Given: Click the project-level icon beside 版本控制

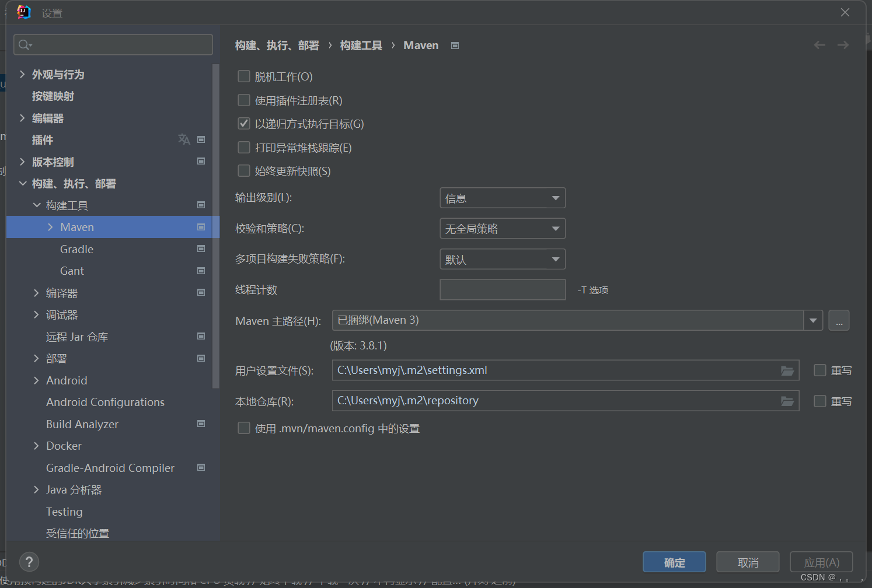Looking at the screenshot, I should point(201,161).
